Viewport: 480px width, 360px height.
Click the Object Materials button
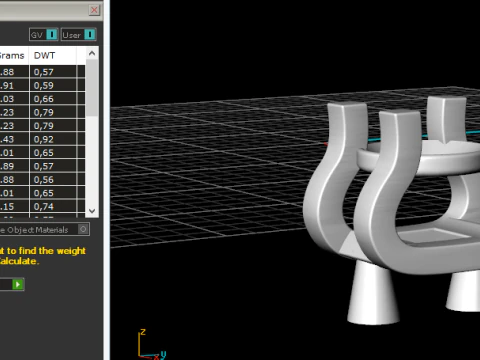[x=44, y=229]
